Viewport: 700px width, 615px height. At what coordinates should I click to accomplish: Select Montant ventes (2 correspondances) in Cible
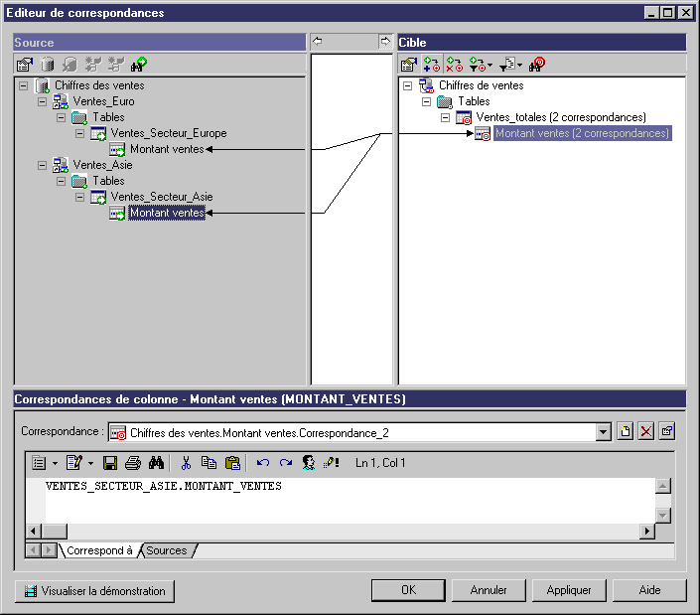[x=582, y=133]
